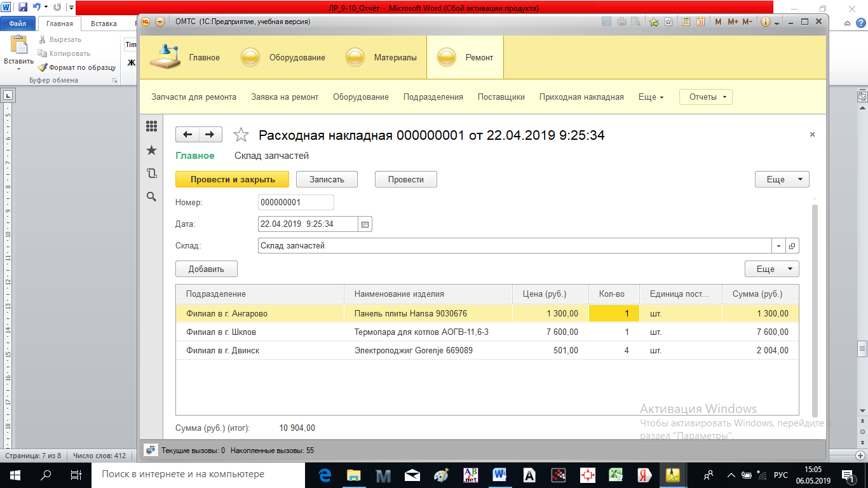Click the M memory button in title bar

tap(718, 22)
